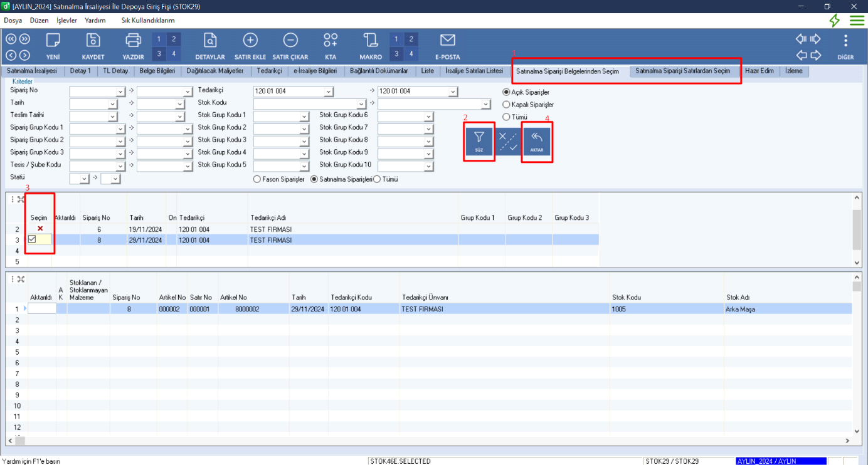
Task: Open the İzleme tab
Action: tap(793, 71)
